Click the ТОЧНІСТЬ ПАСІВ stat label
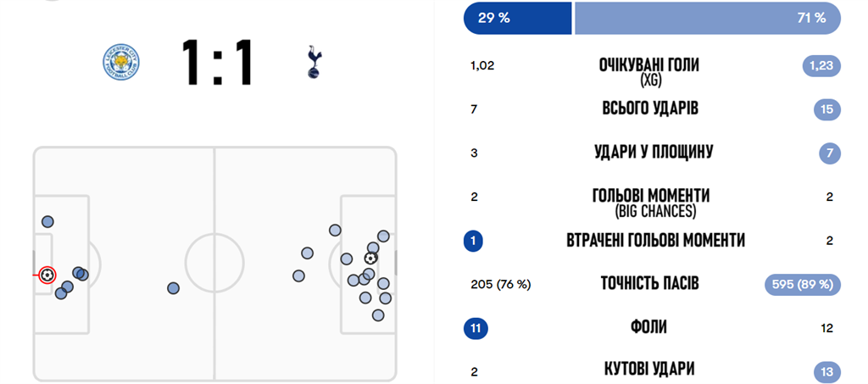The image size is (868, 384). click(650, 284)
